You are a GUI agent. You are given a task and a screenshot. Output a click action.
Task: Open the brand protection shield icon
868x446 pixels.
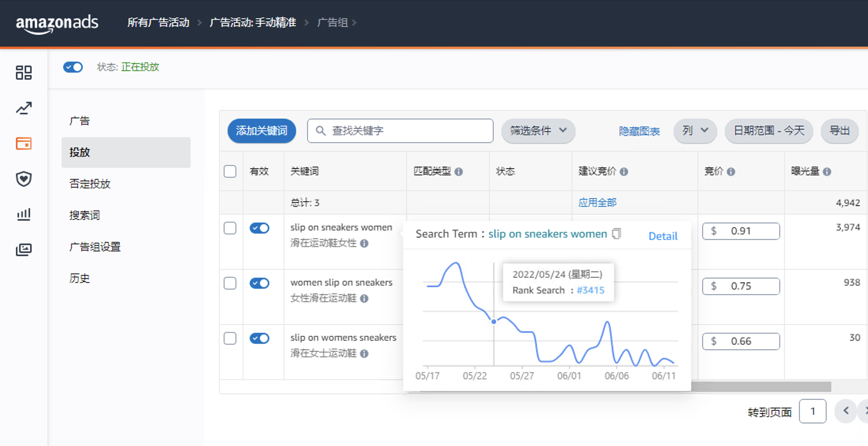pos(24,179)
